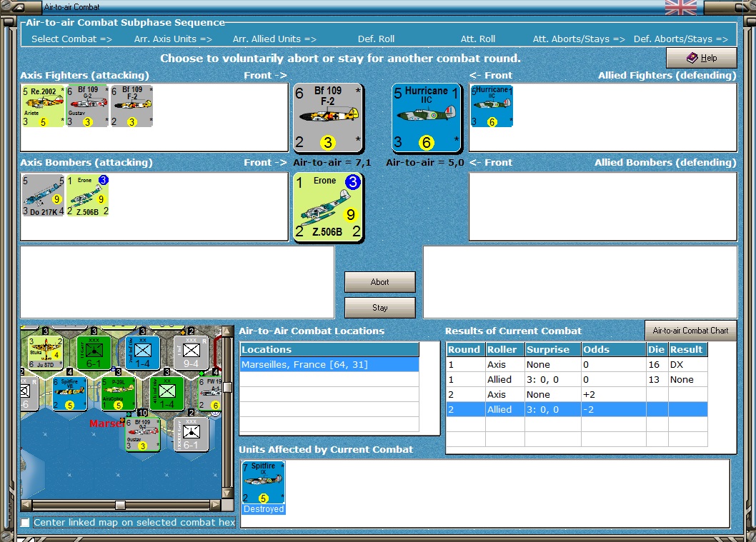The width and height of the screenshot is (756, 542).
Task: Select the Do 217K bomber counter
Action: point(43,195)
